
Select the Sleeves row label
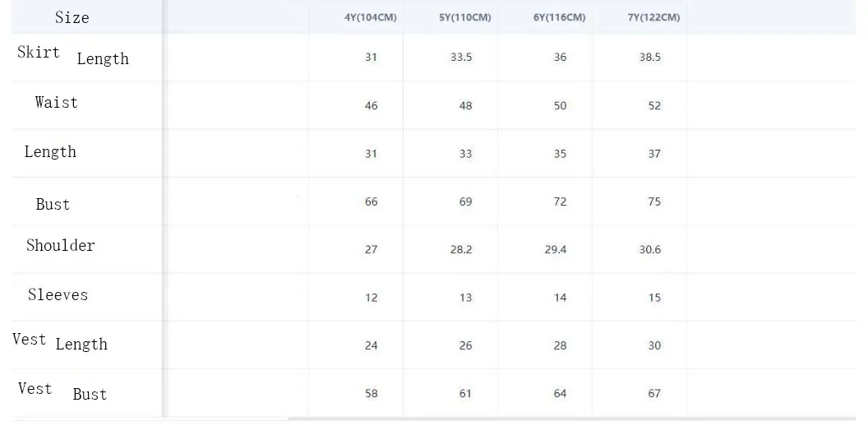click(58, 294)
